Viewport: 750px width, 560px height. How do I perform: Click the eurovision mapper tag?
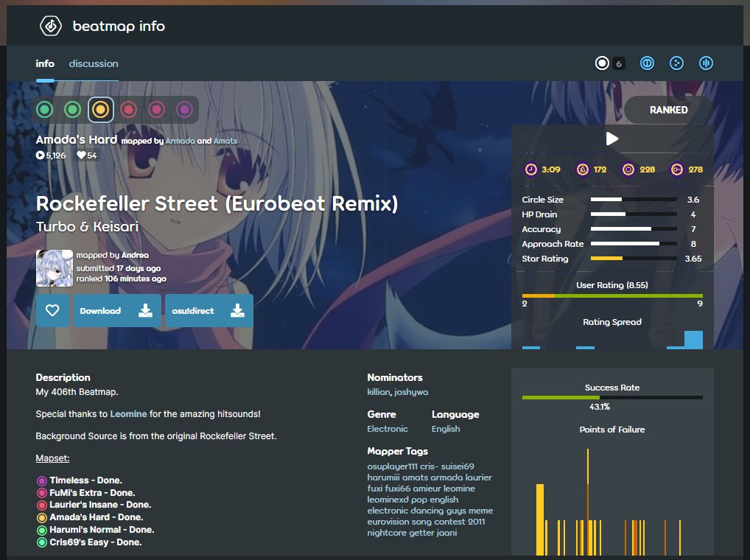388,522
